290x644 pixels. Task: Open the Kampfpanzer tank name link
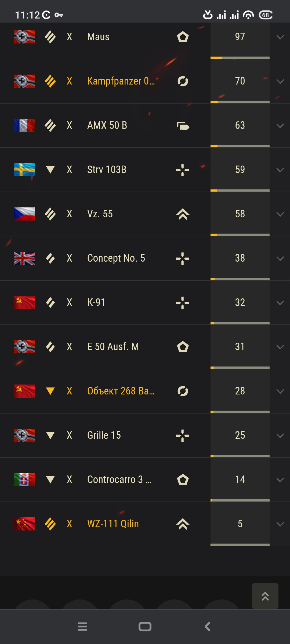(121, 81)
